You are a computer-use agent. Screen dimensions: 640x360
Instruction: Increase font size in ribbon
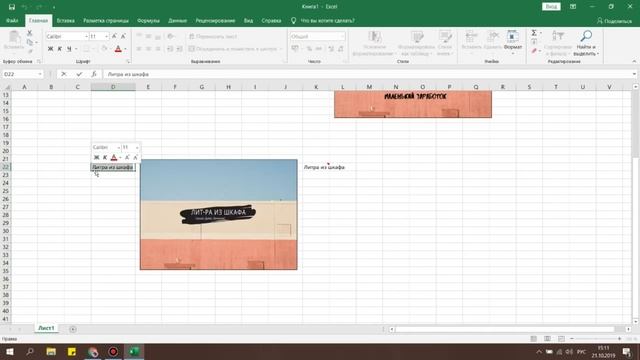[114, 36]
